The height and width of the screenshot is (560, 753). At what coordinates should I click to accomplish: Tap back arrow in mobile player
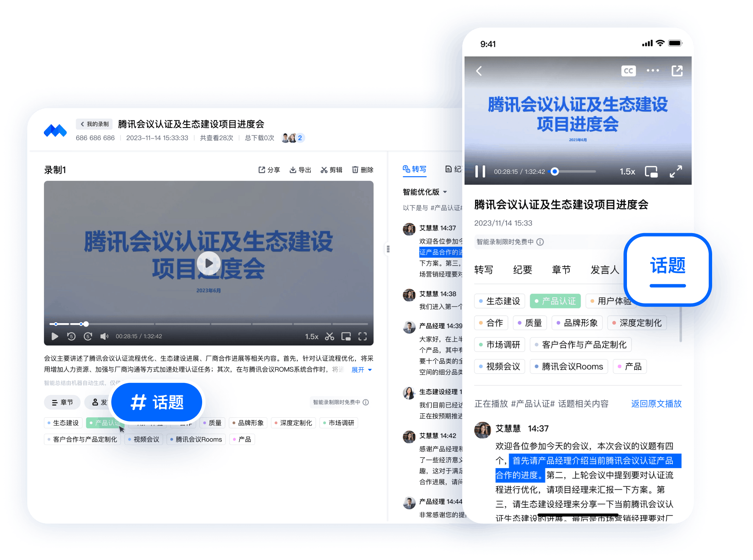pos(479,71)
